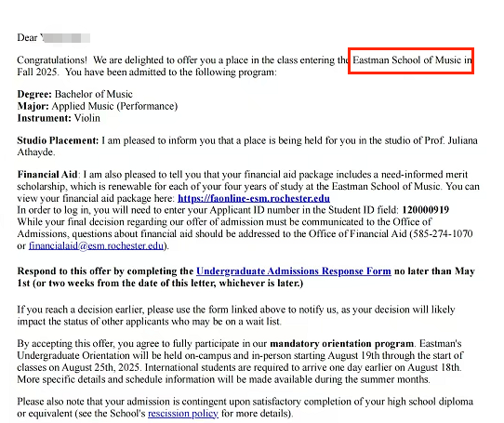Click the Applicant ID number 120000919

[x=425, y=210]
